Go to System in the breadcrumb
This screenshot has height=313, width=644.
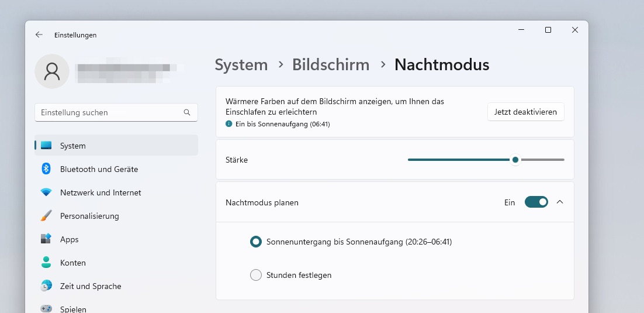click(241, 65)
